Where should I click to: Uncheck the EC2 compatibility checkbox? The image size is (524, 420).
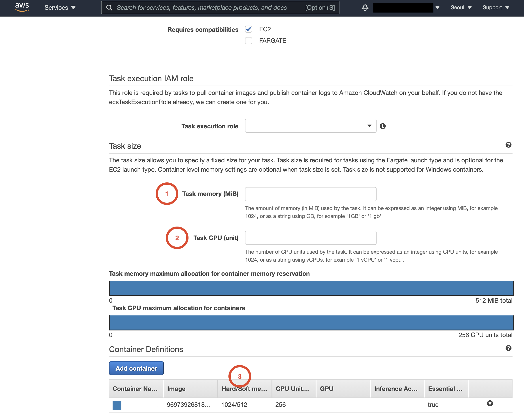coord(248,29)
